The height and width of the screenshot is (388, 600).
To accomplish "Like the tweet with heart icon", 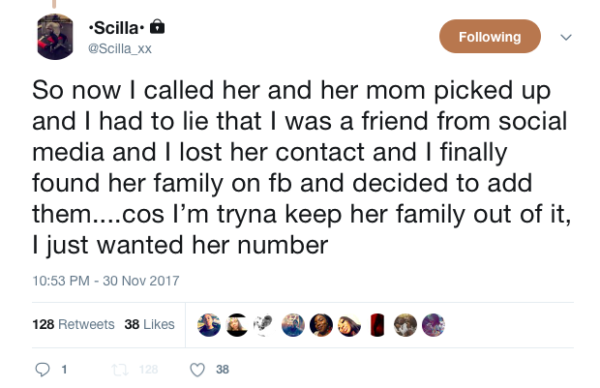I will [197, 370].
